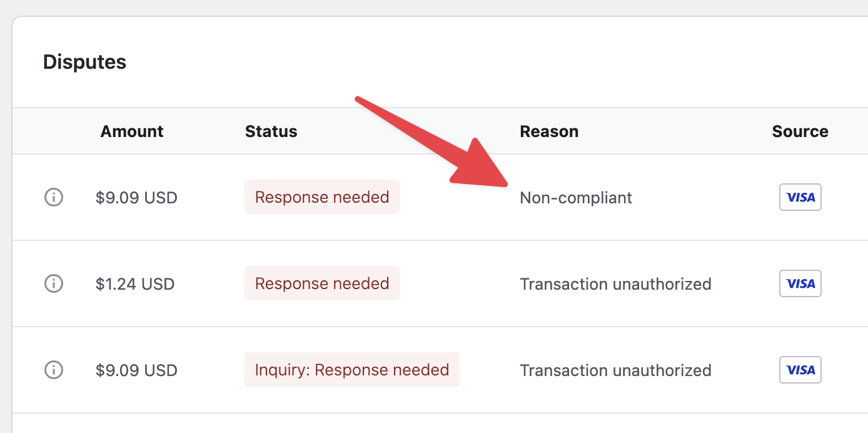The width and height of the screenshot is (868, 433).
Task: Click the Visa card icon in Non-compliant row
Action: [x=800, y=198]
